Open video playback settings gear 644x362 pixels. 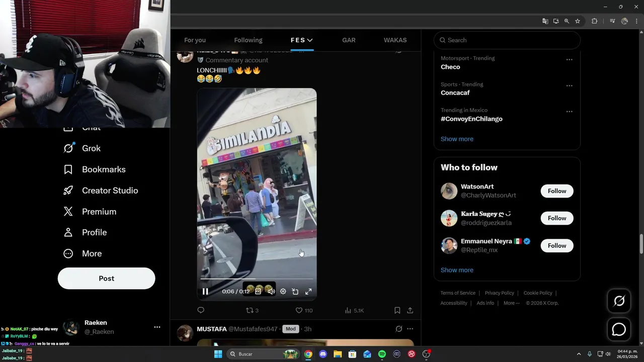[283, 291]
